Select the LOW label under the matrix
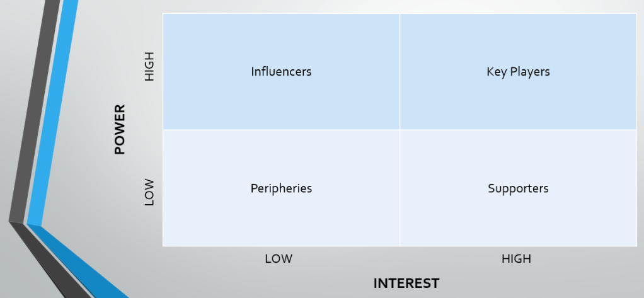 279,258
